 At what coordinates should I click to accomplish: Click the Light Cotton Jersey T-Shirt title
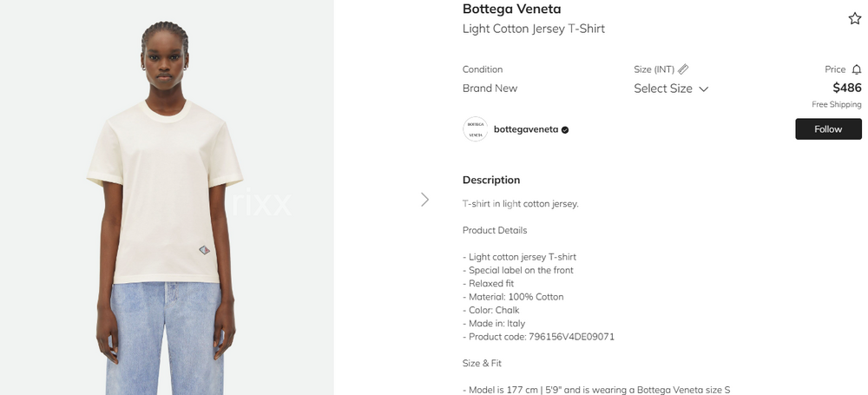533,30
